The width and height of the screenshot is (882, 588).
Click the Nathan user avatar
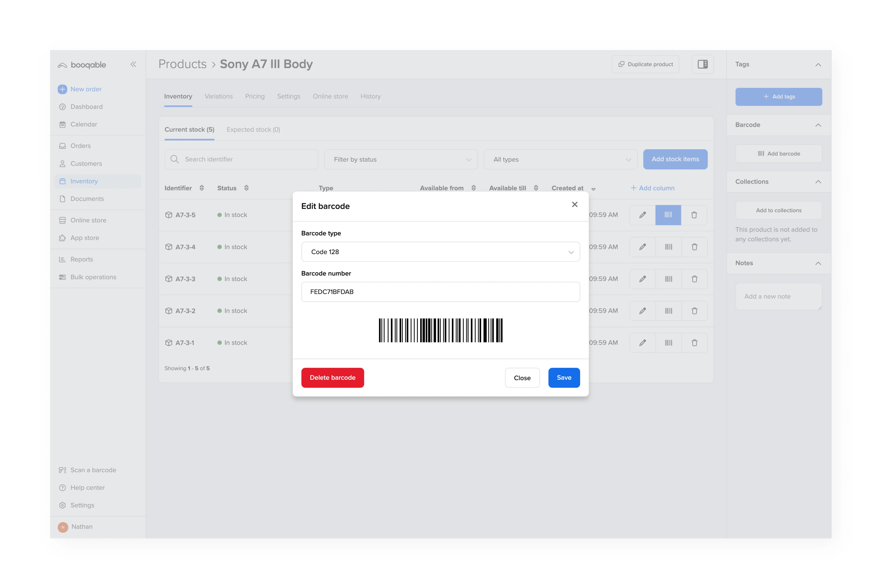coord(63,527)
